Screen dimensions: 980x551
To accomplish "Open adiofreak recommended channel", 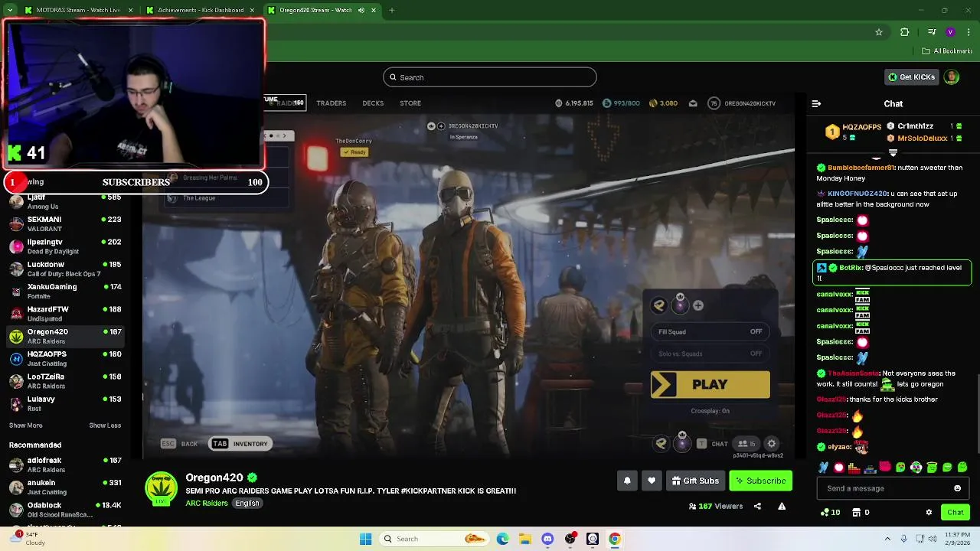I will coord(65,465).
